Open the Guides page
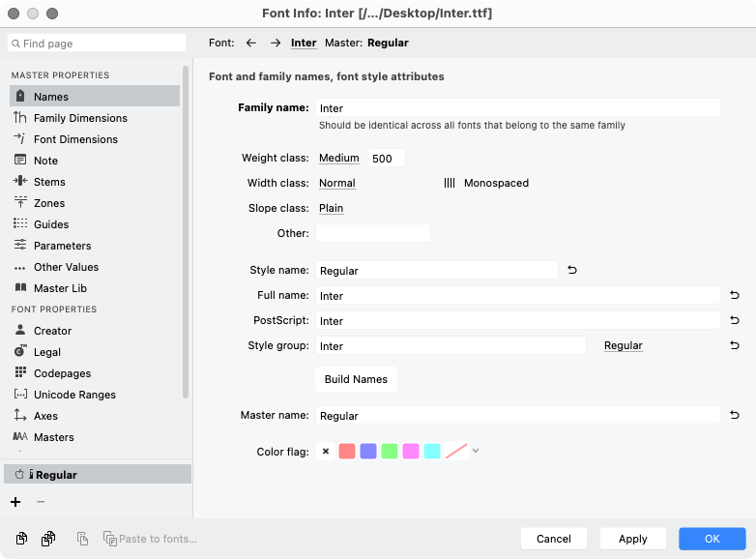The height and width of the screenshot is (559, 756). [95, 223]
